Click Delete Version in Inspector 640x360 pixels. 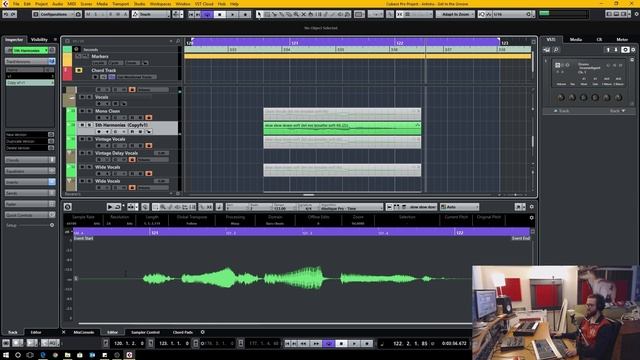click(29, 148)
